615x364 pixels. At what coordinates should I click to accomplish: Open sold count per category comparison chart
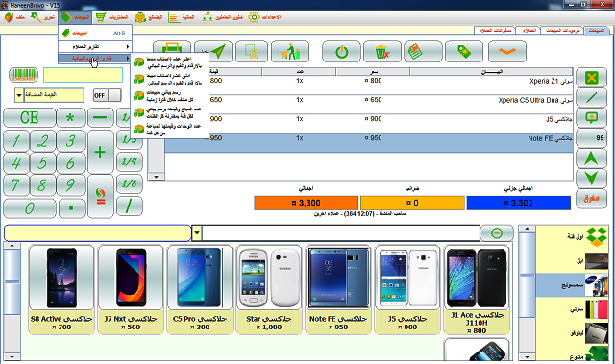[x=169, y=112]
